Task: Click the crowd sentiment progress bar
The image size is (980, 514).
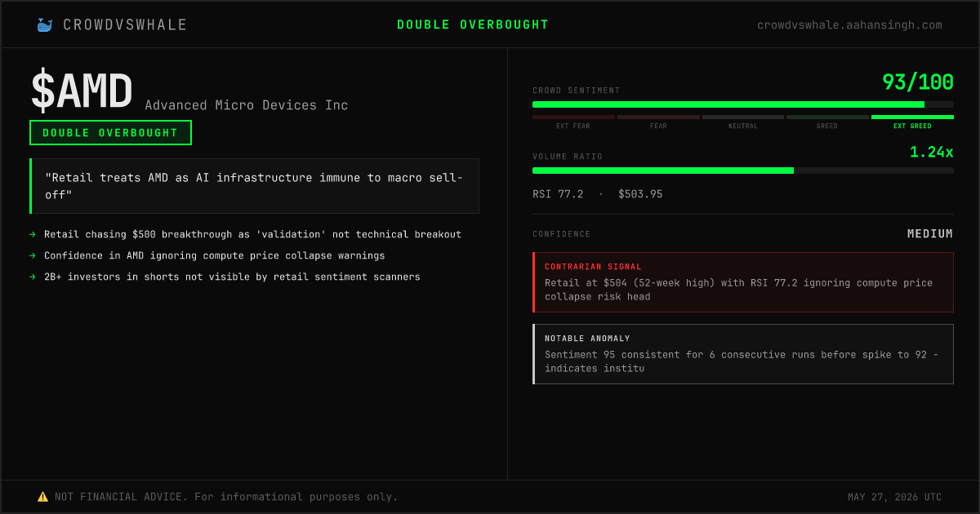Action: (x=743, y=104)
